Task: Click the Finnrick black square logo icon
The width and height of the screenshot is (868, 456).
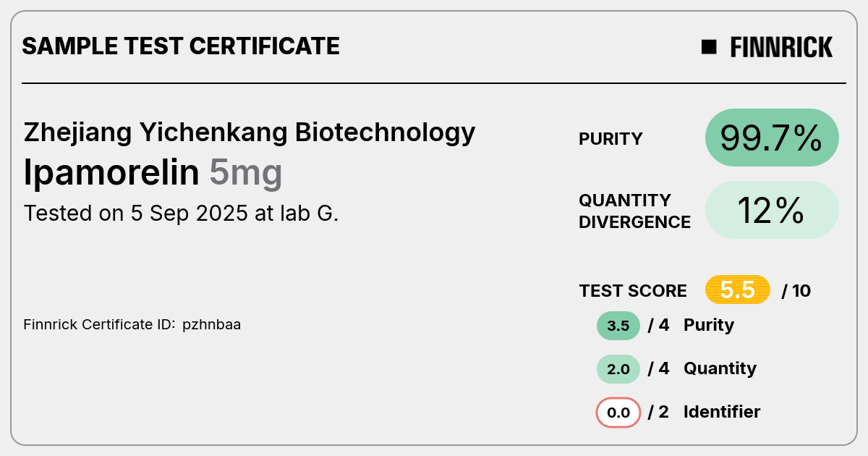Action: pyautogui.click(x=709, y=47)
